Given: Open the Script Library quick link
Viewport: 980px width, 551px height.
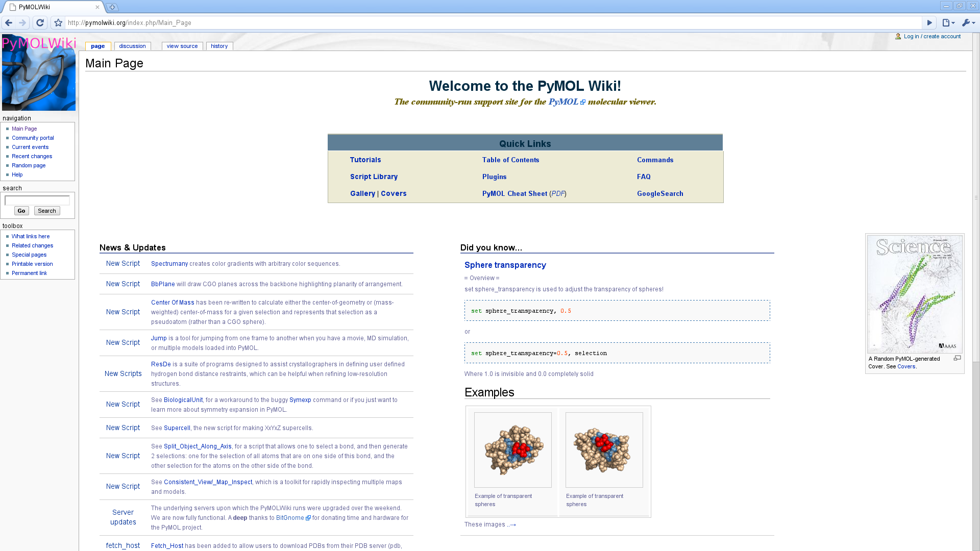Looking at the screenshot, I should pos(374,177).
